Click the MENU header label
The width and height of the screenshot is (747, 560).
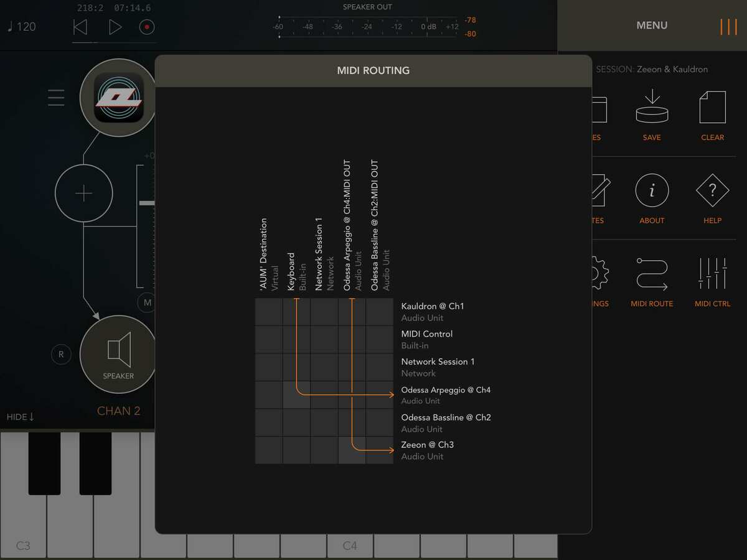click(652, 26)
